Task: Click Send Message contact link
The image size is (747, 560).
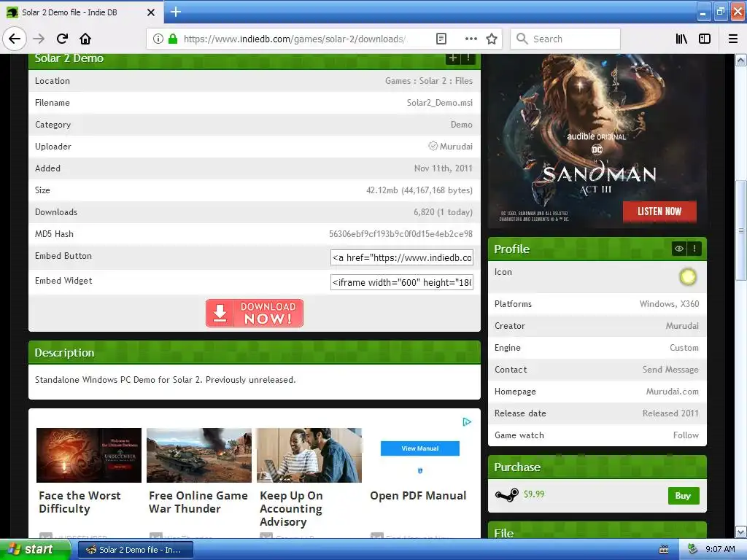Action: pyautogui.click(x=670, y=370)
